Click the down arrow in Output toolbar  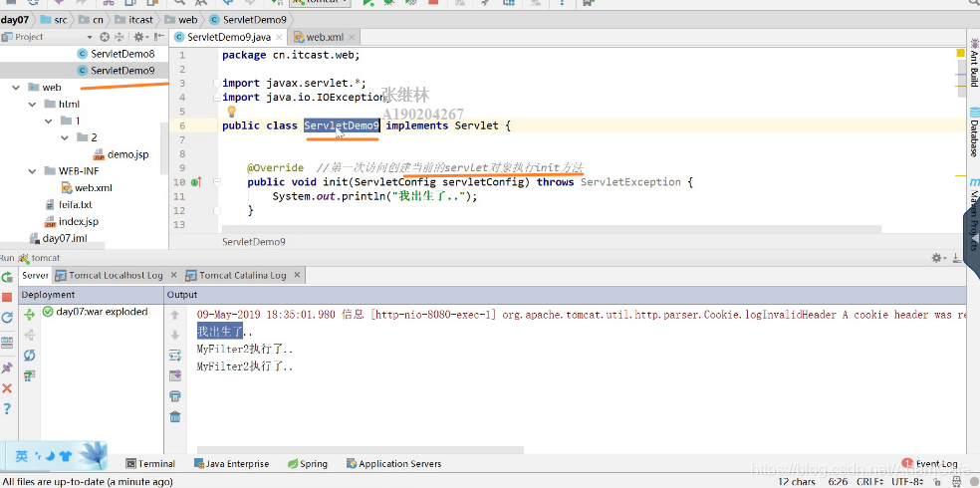tap(175, 335)
